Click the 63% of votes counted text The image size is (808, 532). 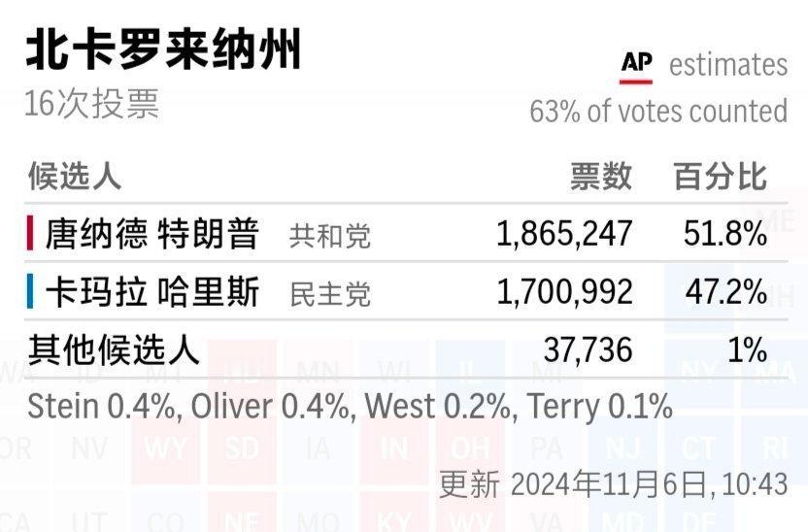click(x=658, y=112)
